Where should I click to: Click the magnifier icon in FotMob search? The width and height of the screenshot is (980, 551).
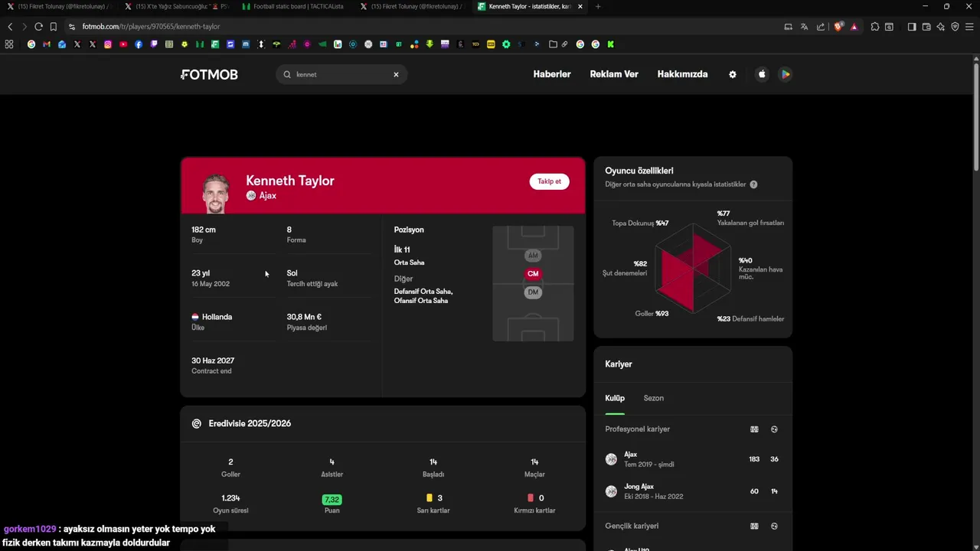287,74
